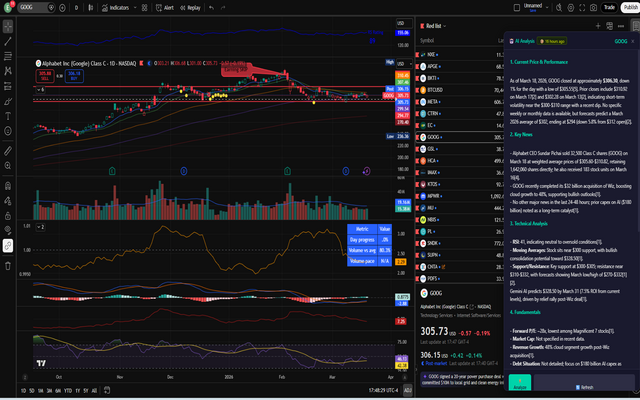This screenshot has width=640, height=400.
Task: Open the Fibonacci and Gann tools
Action: click(x=8, y=56)
